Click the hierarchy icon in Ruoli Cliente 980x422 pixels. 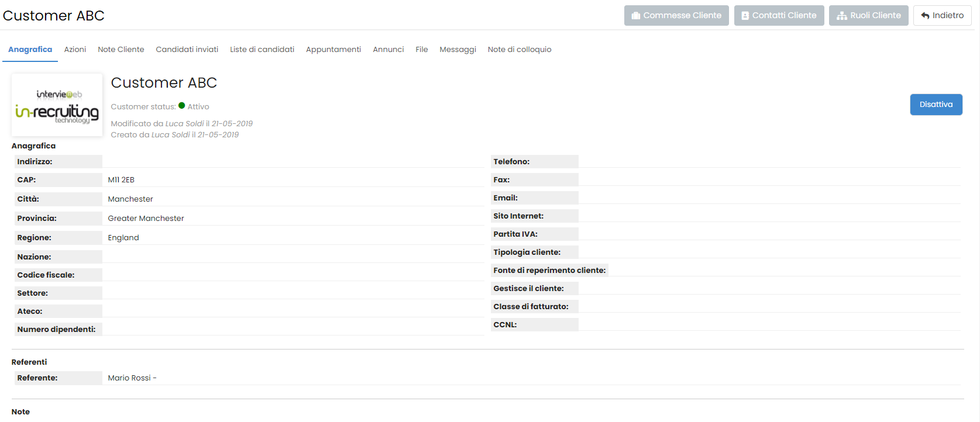click(x=841, y=16)
